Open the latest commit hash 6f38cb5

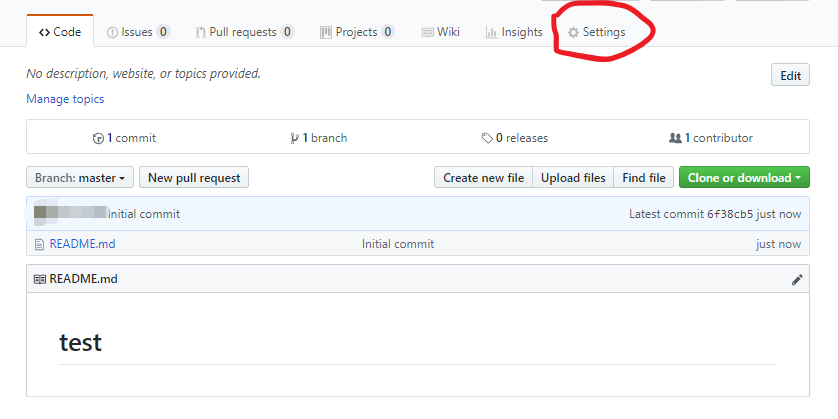click(x=730, y=214)
